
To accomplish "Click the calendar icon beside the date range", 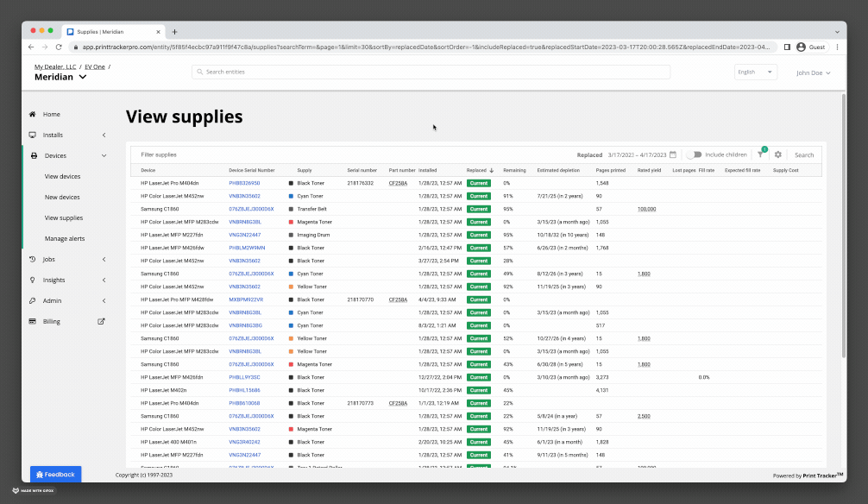I will pos(673,154).
